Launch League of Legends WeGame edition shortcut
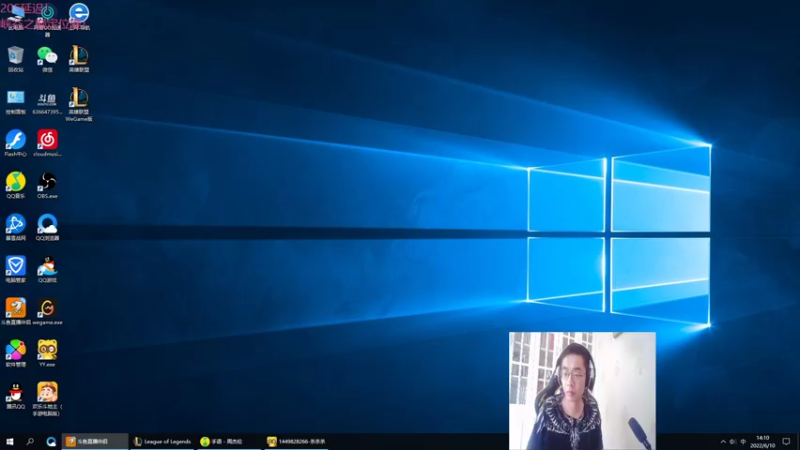800x450 pixels. coord(79,104)
